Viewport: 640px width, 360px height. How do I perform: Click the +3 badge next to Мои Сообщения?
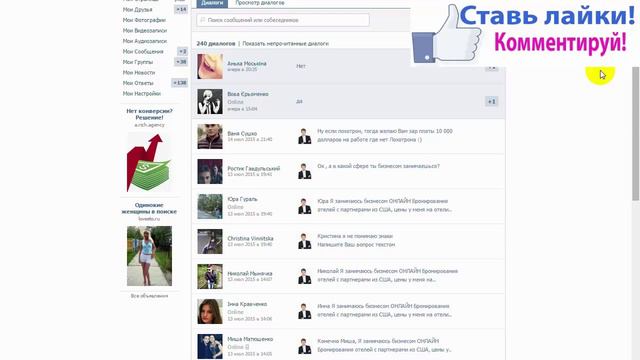click(182, 51)
